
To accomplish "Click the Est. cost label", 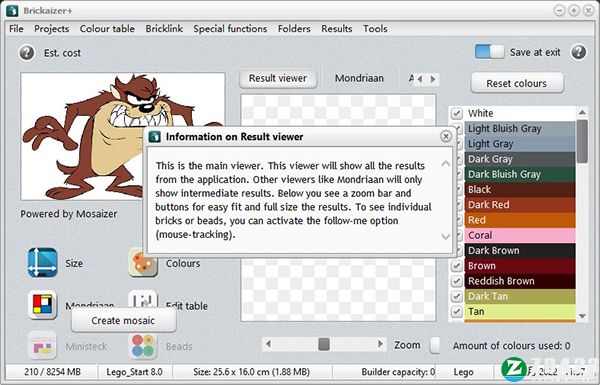I will point(62,53).
